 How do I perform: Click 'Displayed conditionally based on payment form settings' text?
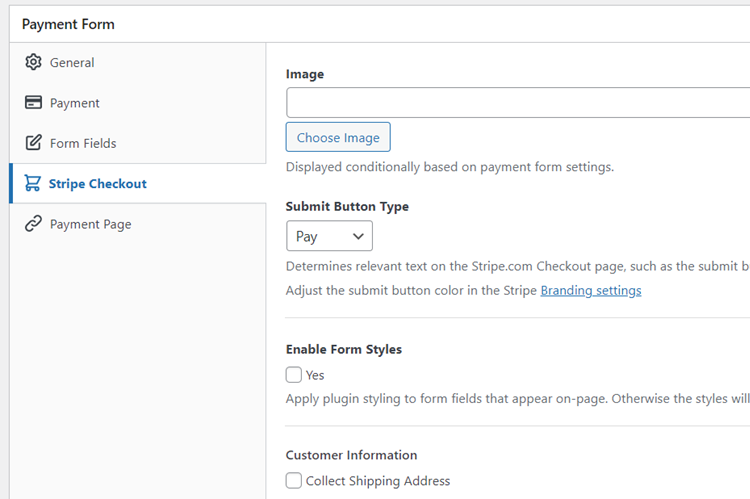[x=450, y=167]
